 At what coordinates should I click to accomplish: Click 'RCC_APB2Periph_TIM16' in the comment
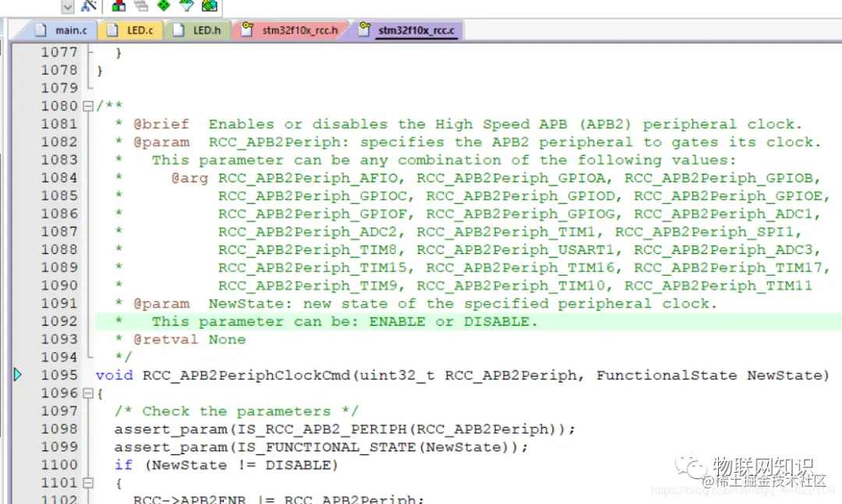pyautogui.click(x=520, y=268)
